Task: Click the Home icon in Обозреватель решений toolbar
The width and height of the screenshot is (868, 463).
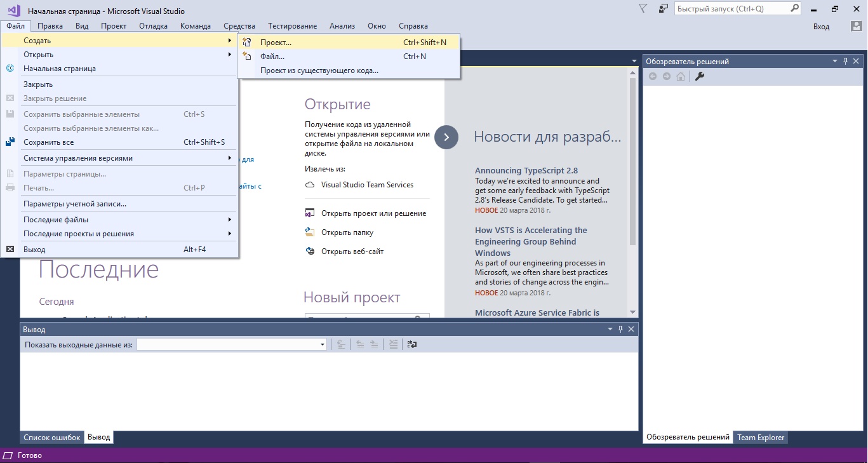Action: [681, 76]
